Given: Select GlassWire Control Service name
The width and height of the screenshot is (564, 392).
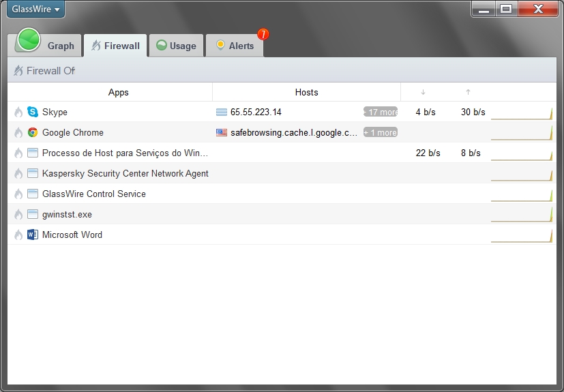Looking at the screenshot, I should [x=94, y=194].
